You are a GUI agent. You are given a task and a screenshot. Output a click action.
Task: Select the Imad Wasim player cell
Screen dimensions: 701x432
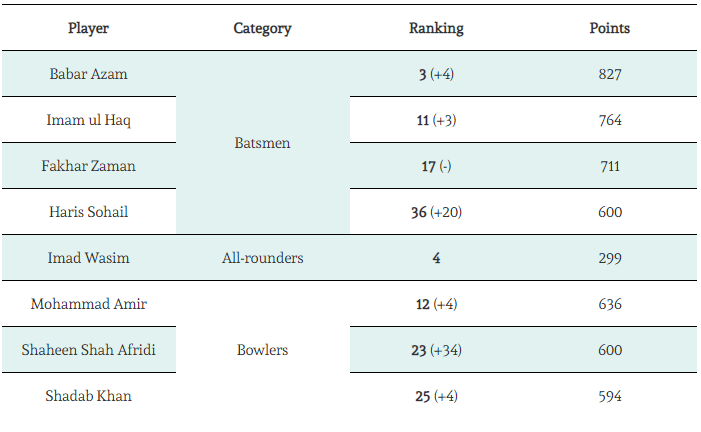tap(88, 258)
